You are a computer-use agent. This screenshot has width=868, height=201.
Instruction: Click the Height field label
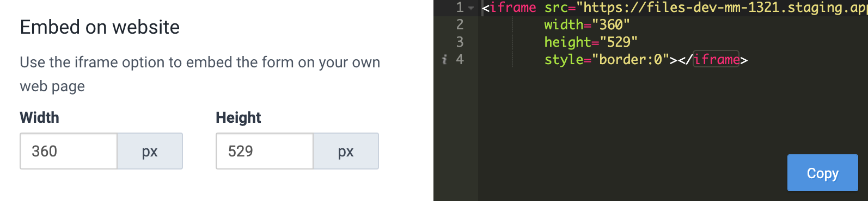[239, 117]
